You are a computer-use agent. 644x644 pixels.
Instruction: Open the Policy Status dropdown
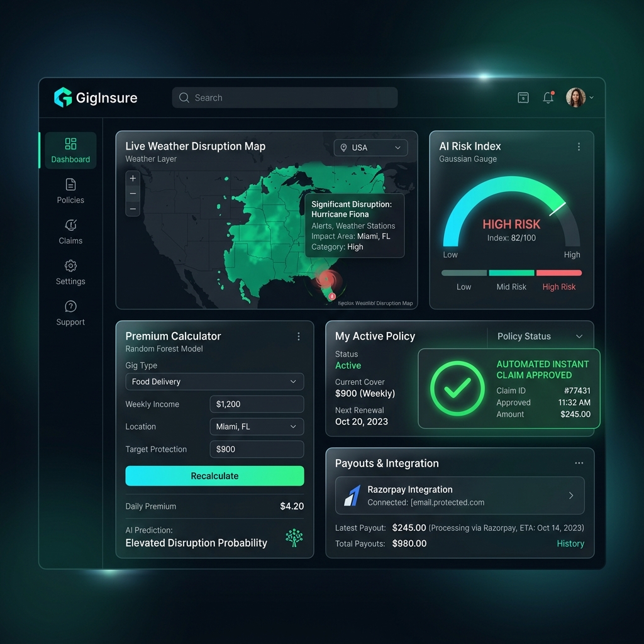[x=540, y=336]
